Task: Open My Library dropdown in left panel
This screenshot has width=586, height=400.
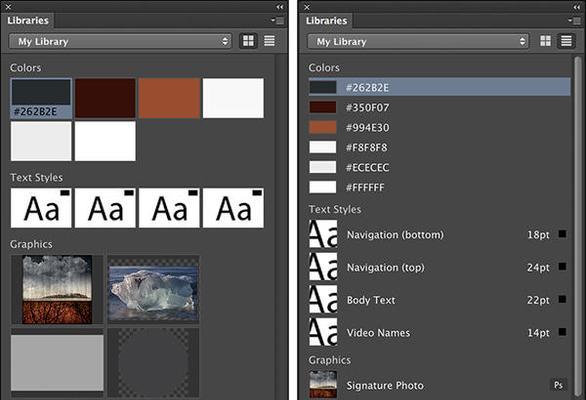Action: 120,41
